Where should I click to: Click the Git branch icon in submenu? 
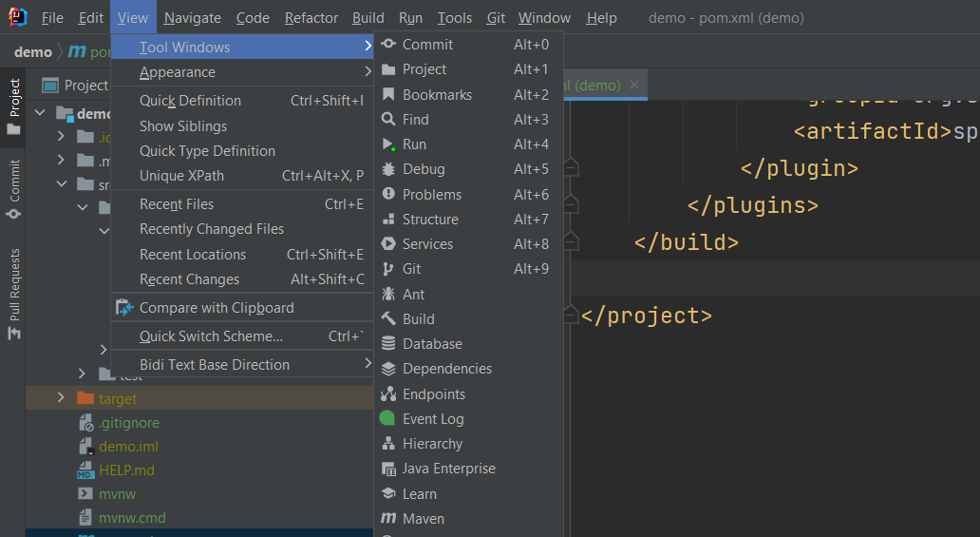(x=388, y=269)
